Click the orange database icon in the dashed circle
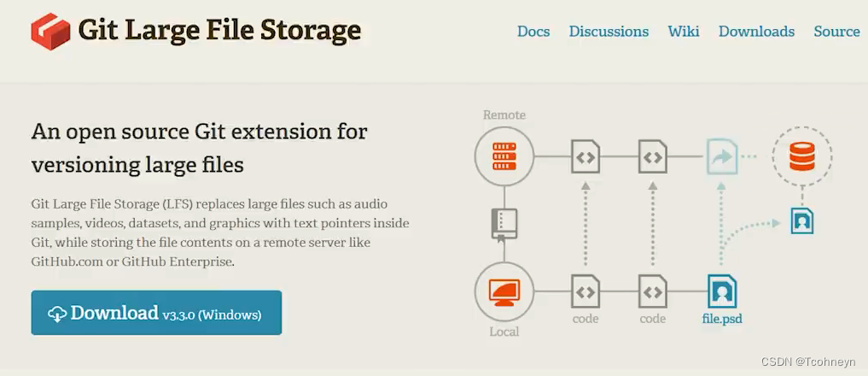The width and height of the screenshot is (868, 376). click(x=802, y=156)
